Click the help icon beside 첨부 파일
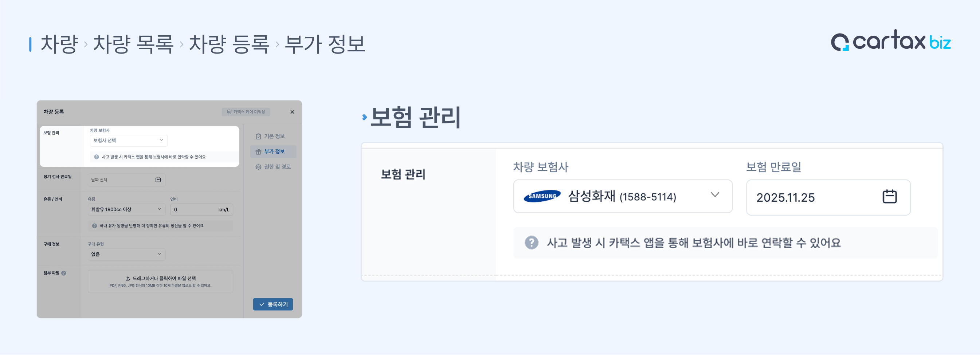980x355 pixels. 63,273
